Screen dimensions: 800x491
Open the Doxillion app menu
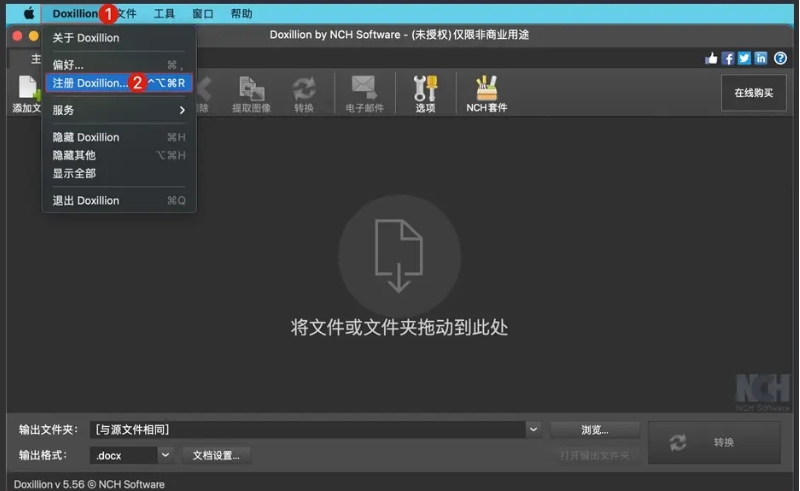point(75,14)
